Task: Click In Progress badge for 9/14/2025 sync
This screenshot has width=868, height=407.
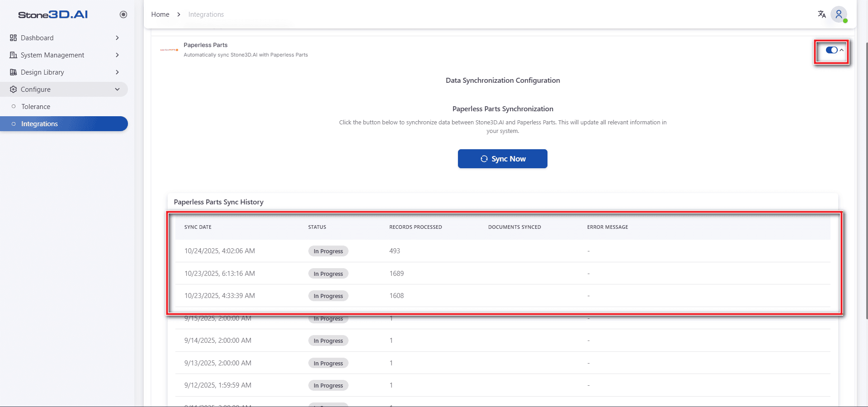Action: tap(328, 341)
